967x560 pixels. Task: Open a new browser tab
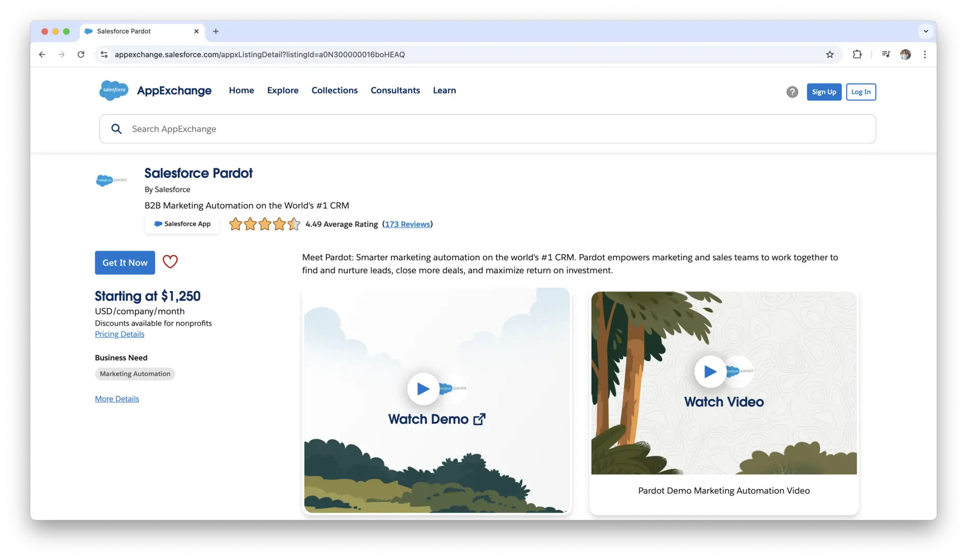tap(216, 31)
